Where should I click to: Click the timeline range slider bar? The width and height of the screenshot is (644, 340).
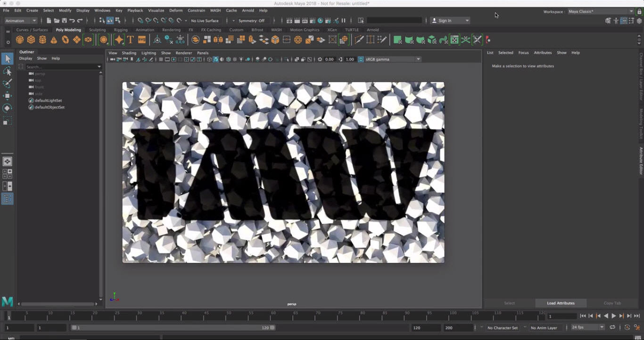tap(173, 327)
